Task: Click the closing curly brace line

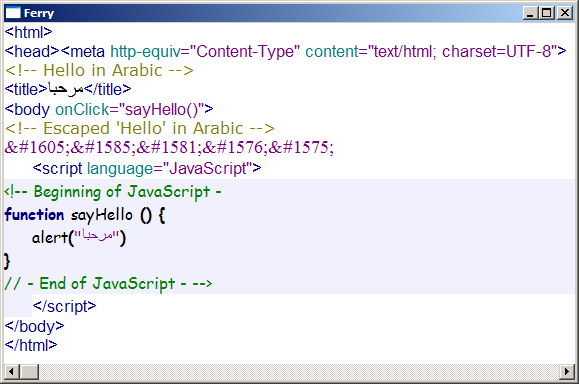Action: pos(7,261)
